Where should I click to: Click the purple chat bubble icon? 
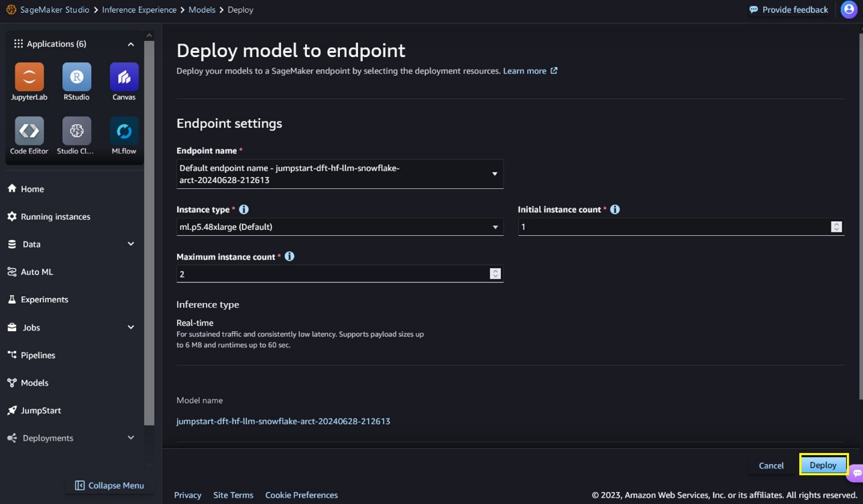click(x=856, y=472)
